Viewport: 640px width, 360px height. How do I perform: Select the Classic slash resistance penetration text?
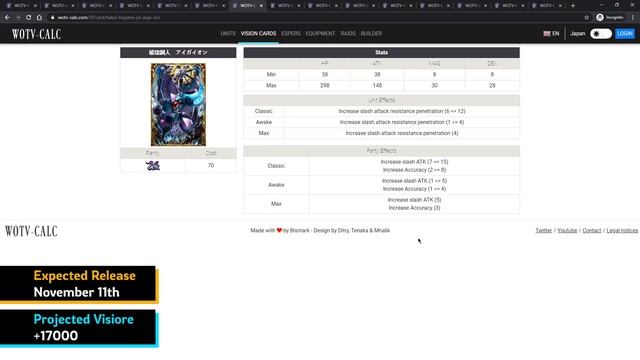(x=402, y=111)
